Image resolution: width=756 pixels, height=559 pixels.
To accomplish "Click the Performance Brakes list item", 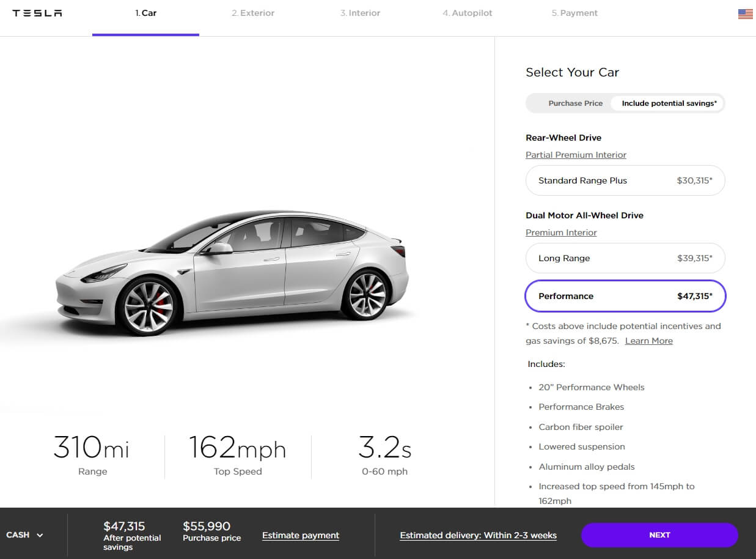I will (x=581, y=407).
